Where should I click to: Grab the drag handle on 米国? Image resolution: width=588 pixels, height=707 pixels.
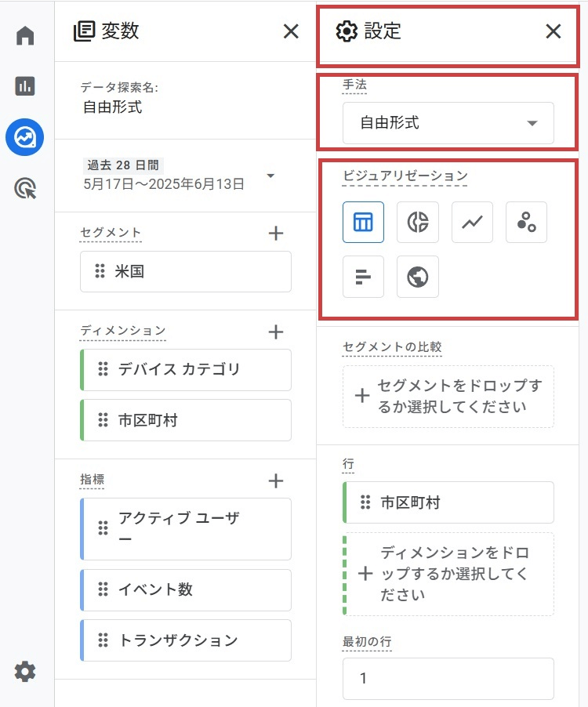pos(100,271)
